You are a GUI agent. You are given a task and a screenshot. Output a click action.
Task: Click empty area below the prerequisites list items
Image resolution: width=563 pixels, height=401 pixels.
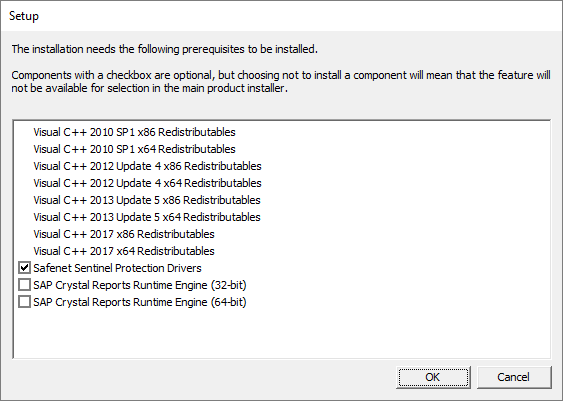point(282,334)
